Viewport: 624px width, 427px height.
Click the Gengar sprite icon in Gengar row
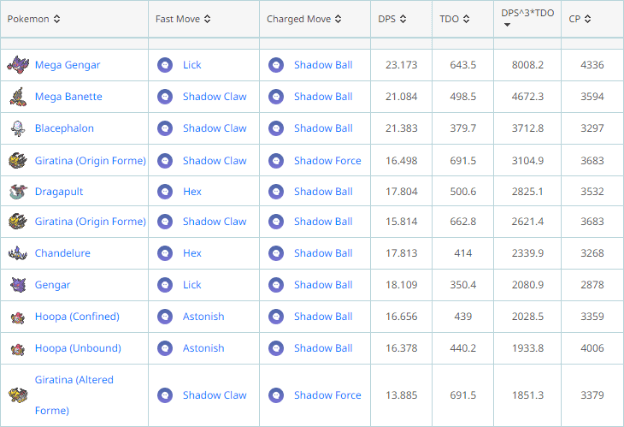pos(18,285)
